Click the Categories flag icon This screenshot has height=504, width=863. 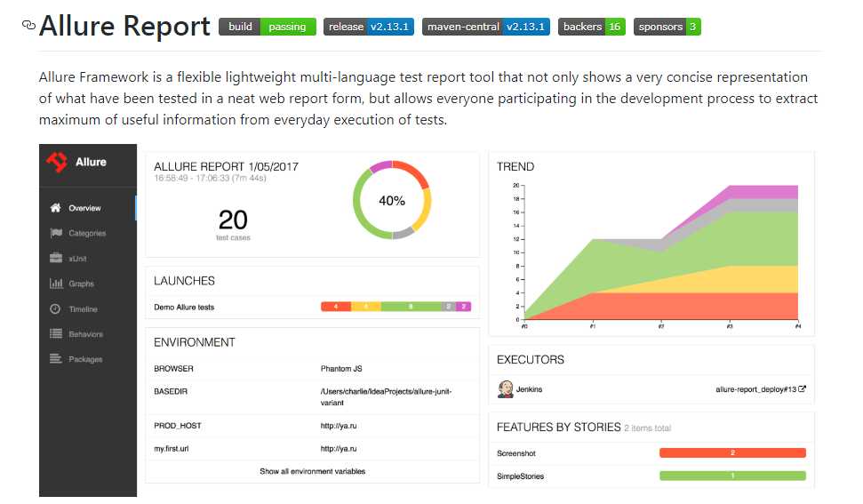(x=56, y=233)
